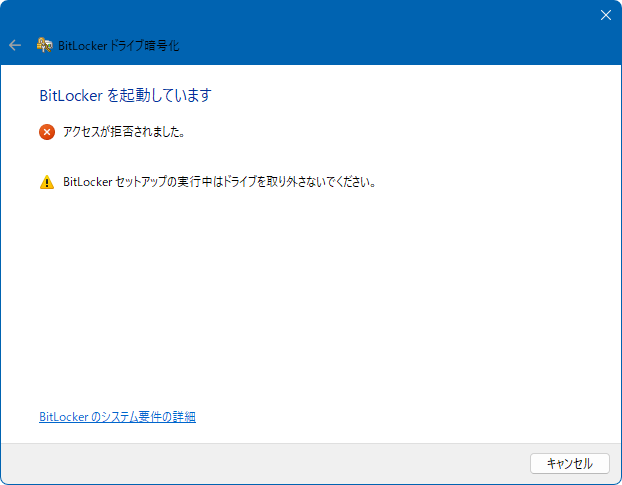Click the キャンセル button
The image size is (622, 485).
pos(570,463)
